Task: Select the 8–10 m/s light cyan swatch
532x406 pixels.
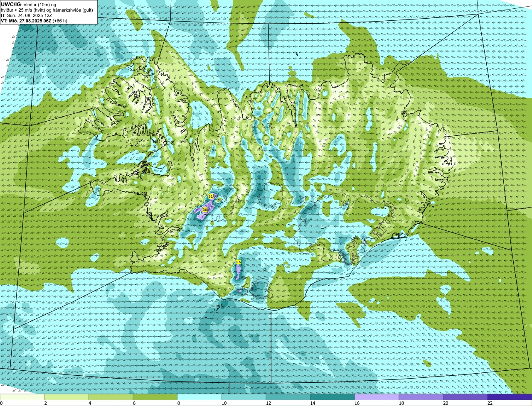Action: 199,397
